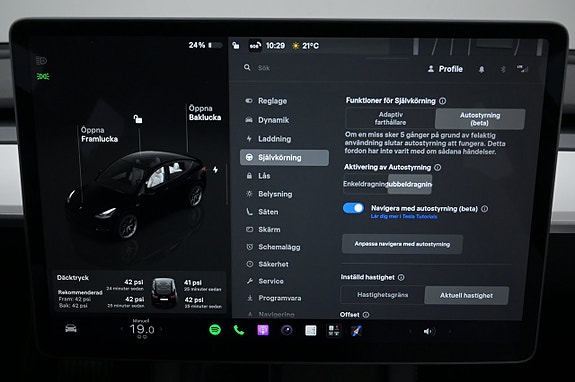575x382 pixels.
Task: Tap Anpassa navigera med autostyrning button
Action: 402,244
